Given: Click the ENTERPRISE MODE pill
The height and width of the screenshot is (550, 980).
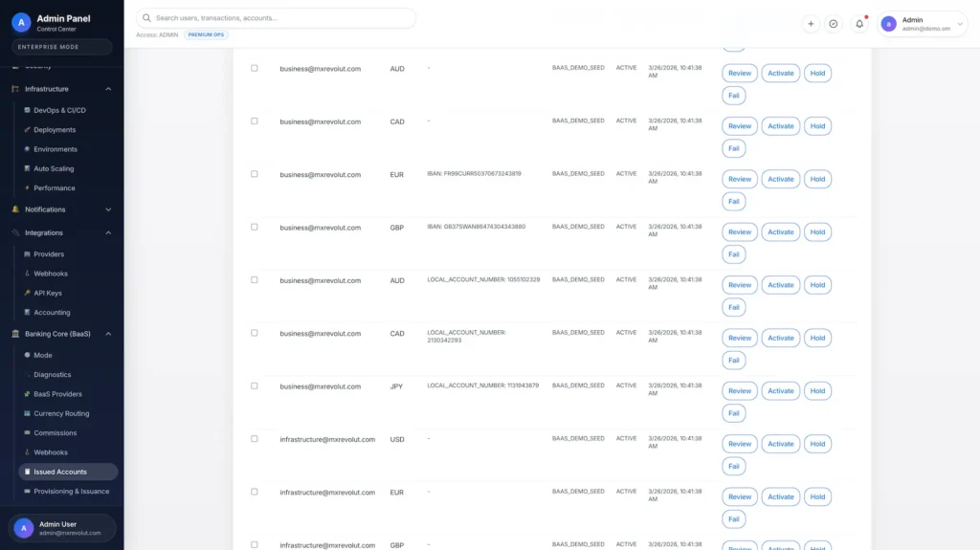Looking at the screenshot, I should 62,47.
